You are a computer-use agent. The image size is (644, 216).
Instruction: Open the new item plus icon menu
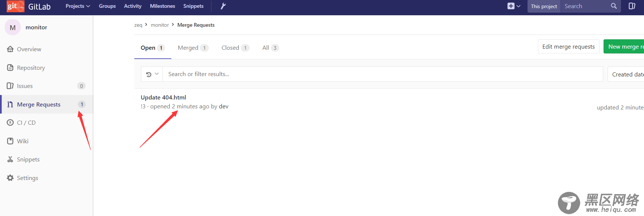[x=514, y=6]
